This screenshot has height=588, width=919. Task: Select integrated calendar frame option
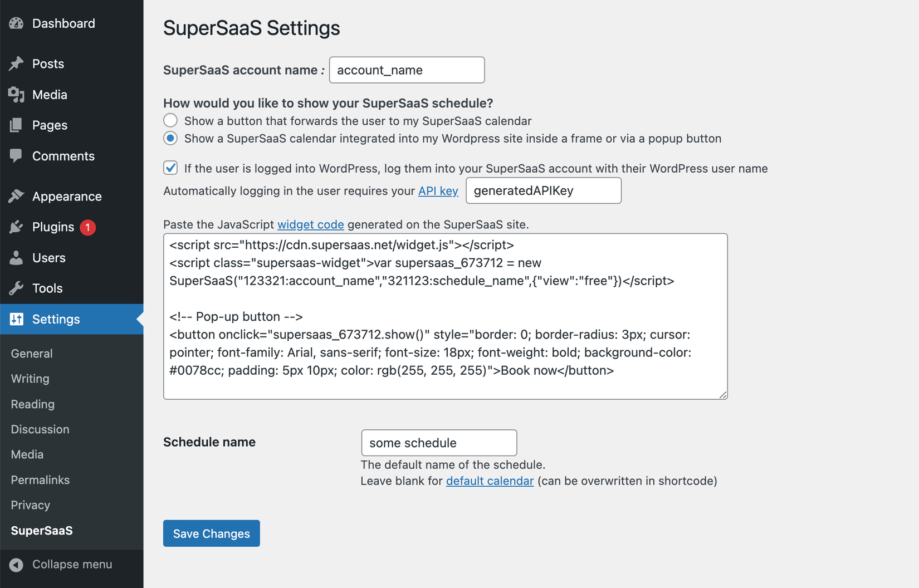[x=170, y=138]
